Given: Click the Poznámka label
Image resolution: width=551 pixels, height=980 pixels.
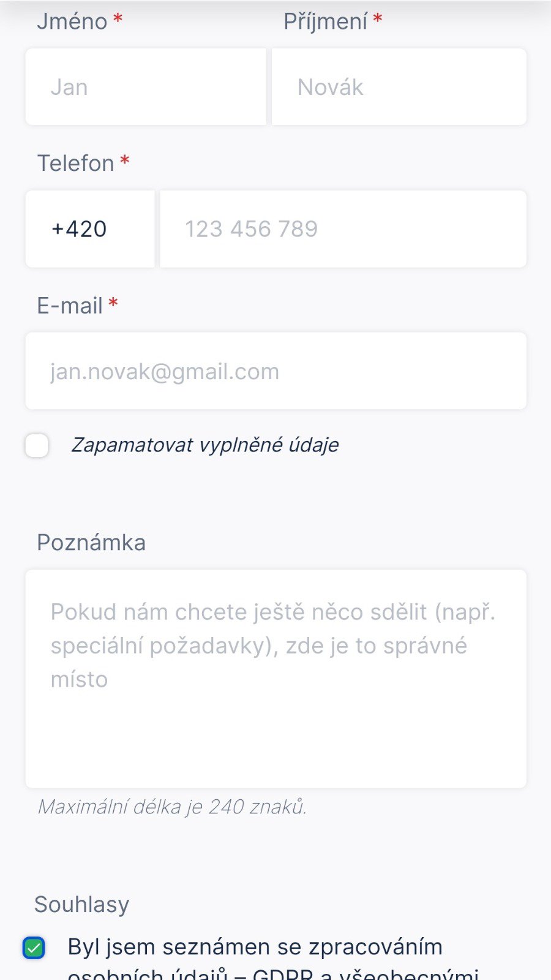Looking at the screenshot, I should click(91, 543).
